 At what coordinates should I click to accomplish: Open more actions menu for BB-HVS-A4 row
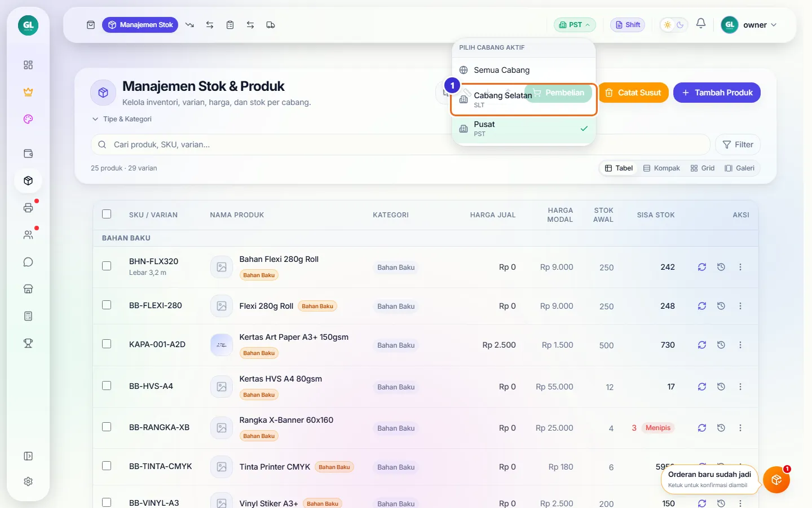pos(740,387)
